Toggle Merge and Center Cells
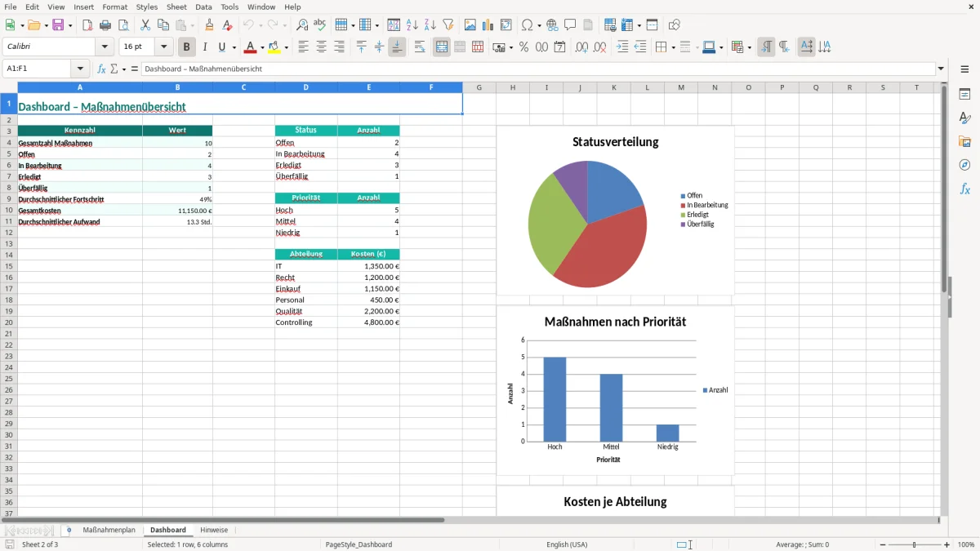Viewport: 980px width, 551px height. (442, 47)
